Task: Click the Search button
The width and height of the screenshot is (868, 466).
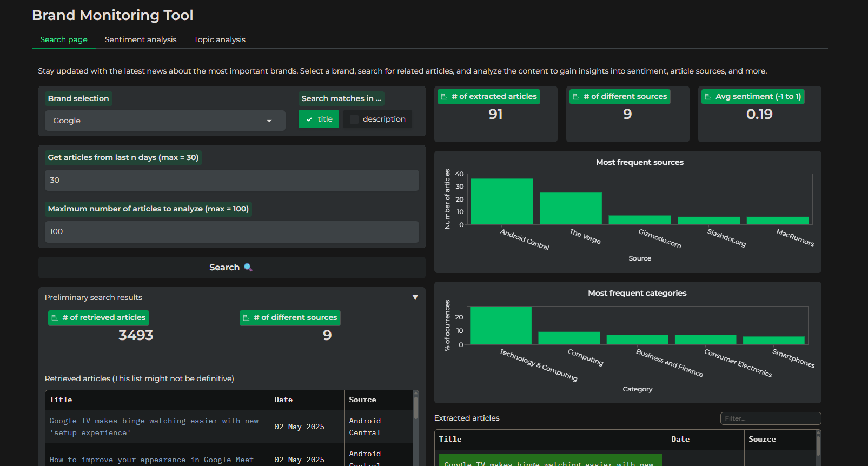Action: (231, 268)
